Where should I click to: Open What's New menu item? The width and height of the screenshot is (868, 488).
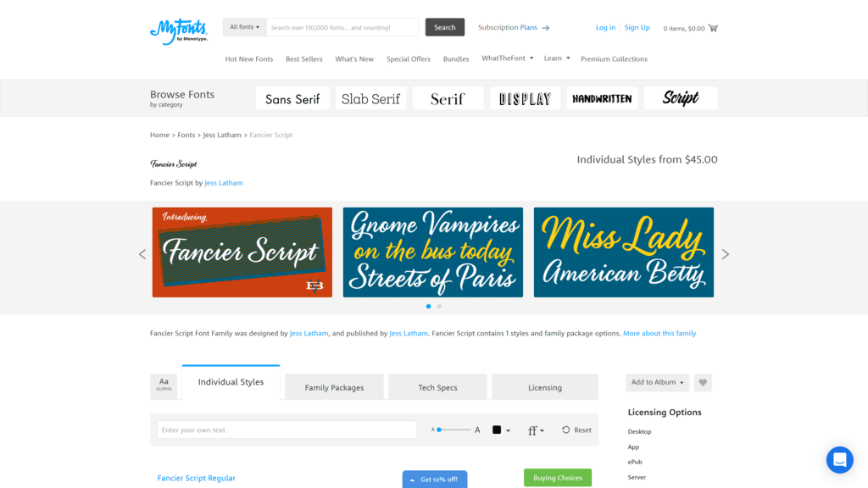[x=354, y=59]
